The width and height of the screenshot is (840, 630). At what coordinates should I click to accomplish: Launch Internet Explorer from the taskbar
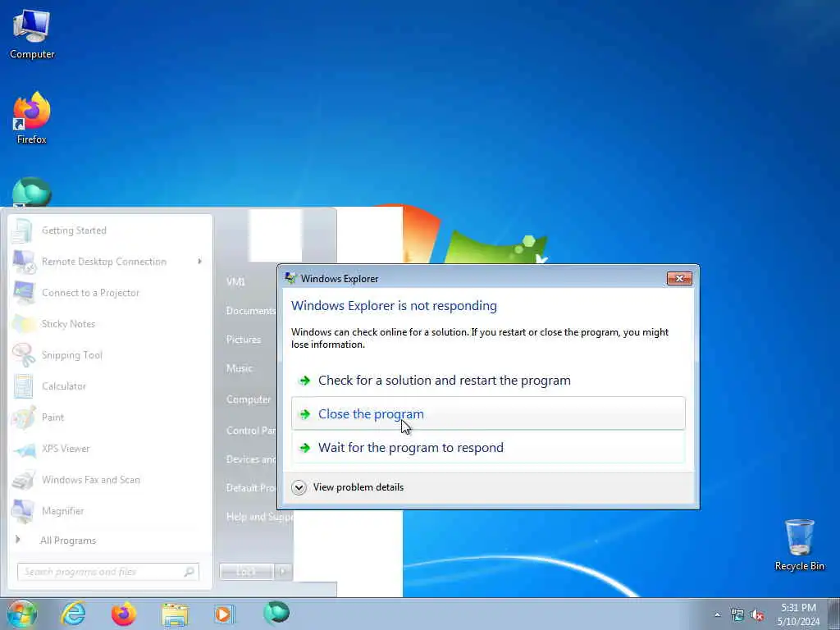pos(73,614)
